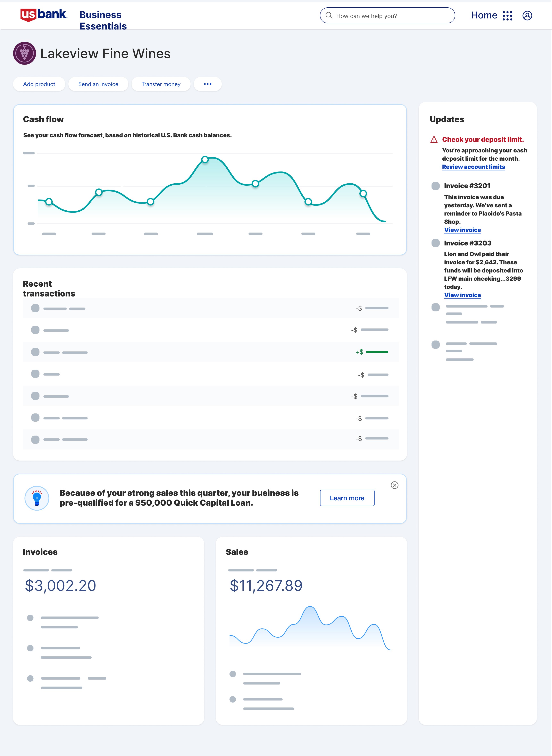
Task: Click the deposit limit warning triangle icon
Action: tap(434, 140)
